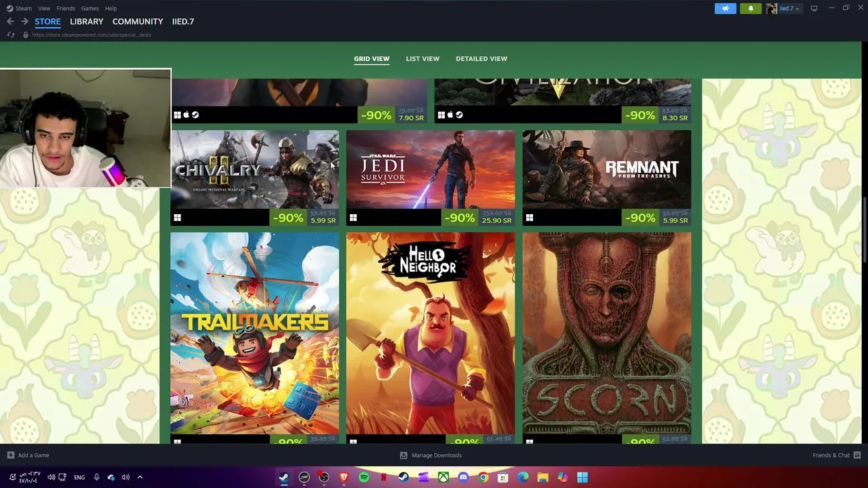Reload the store page
The width and height of the screenshot is (868, 488).
(11, 35)
